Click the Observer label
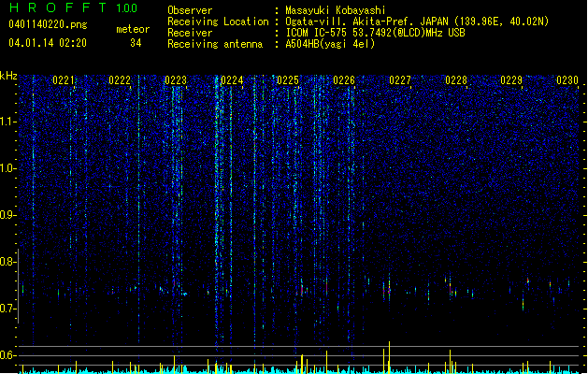The width and height of the screenshot is (588, 374). 190,10
